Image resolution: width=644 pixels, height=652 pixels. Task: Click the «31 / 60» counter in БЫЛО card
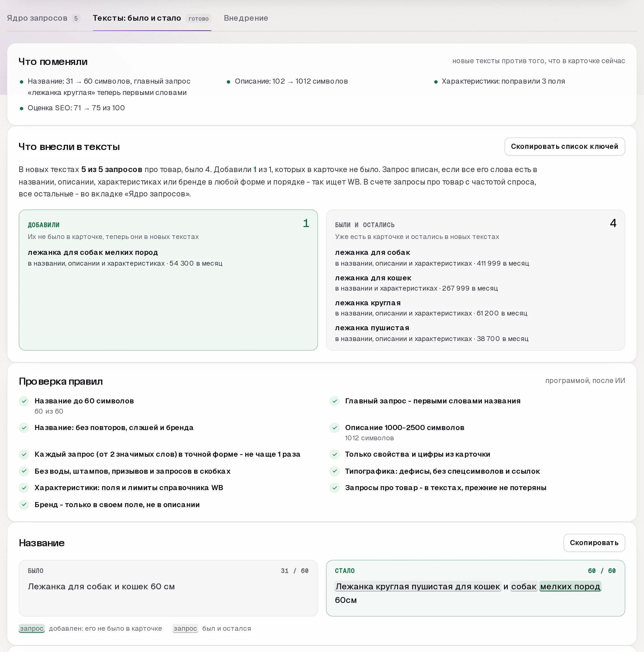pos(295,571)
